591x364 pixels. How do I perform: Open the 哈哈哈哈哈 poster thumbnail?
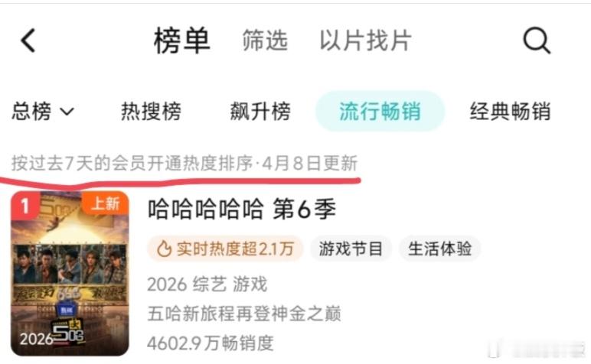70,274
